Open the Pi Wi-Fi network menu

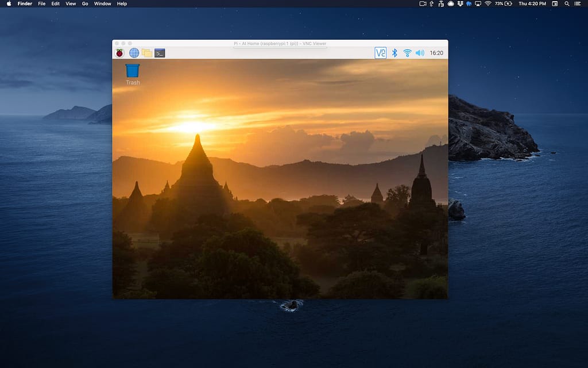[407, 53]
